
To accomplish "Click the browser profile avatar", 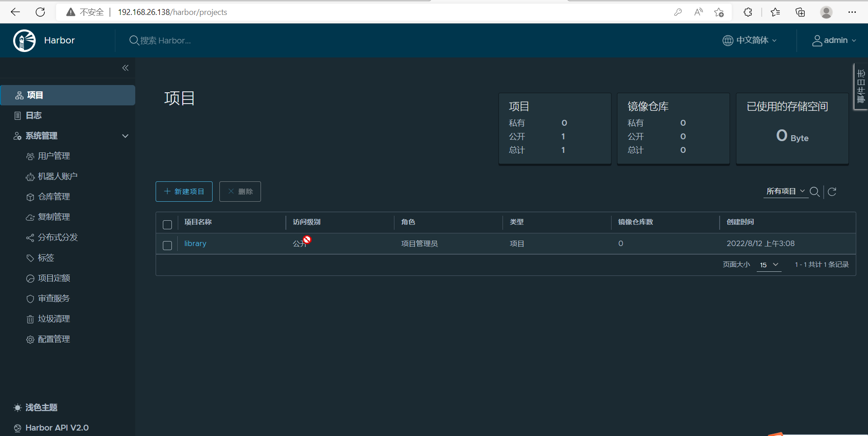I will (x=826, y=12).
